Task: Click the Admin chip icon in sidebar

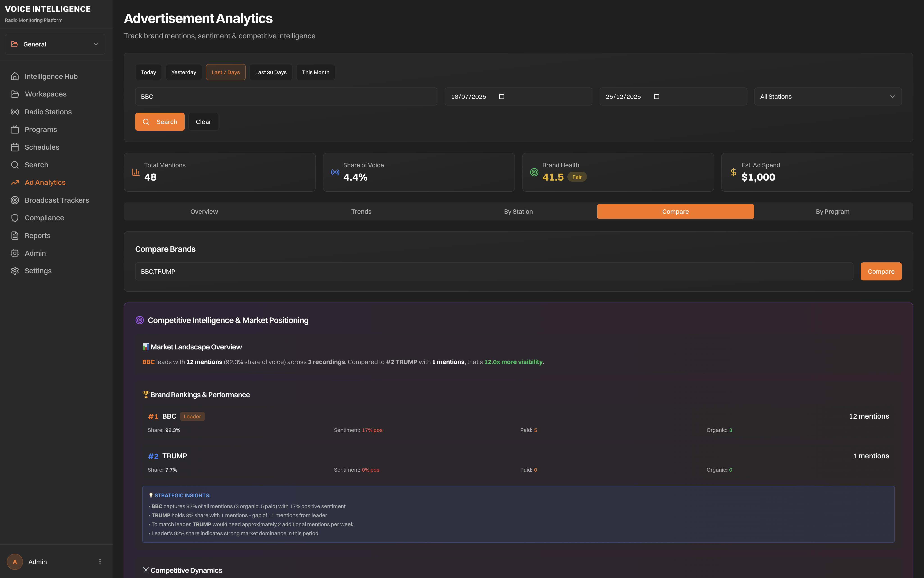Action: click(x=15, y=253)
